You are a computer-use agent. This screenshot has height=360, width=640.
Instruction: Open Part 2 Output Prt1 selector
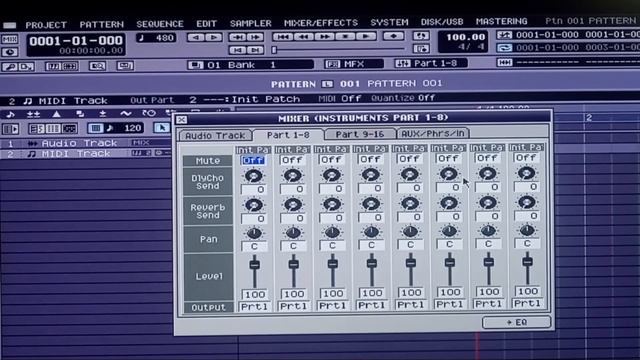pos(293,306)
